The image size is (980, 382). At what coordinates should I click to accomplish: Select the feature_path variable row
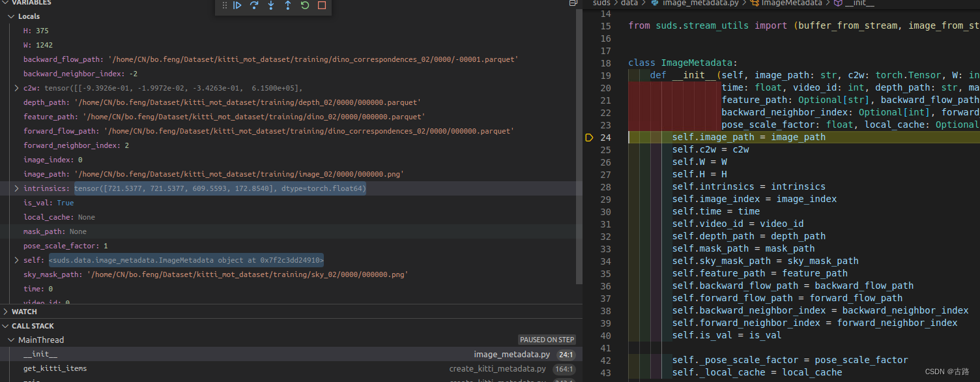coord(288,117)
